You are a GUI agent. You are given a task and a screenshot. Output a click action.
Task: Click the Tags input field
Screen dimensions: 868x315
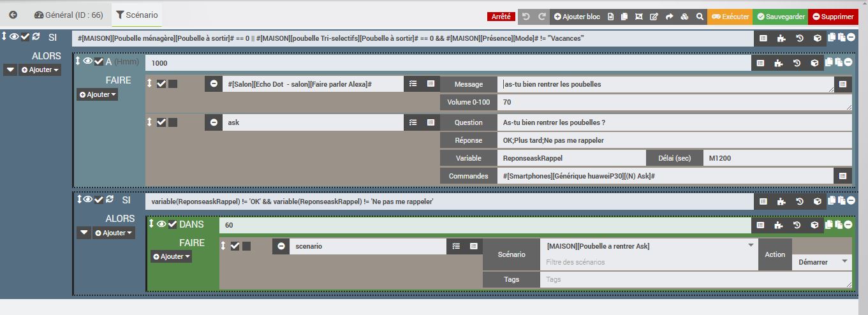pos(695,279)
